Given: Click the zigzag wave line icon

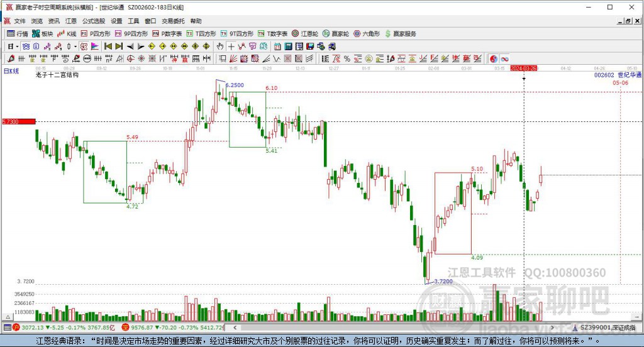Looking at the screenshot, I should 277,58.
